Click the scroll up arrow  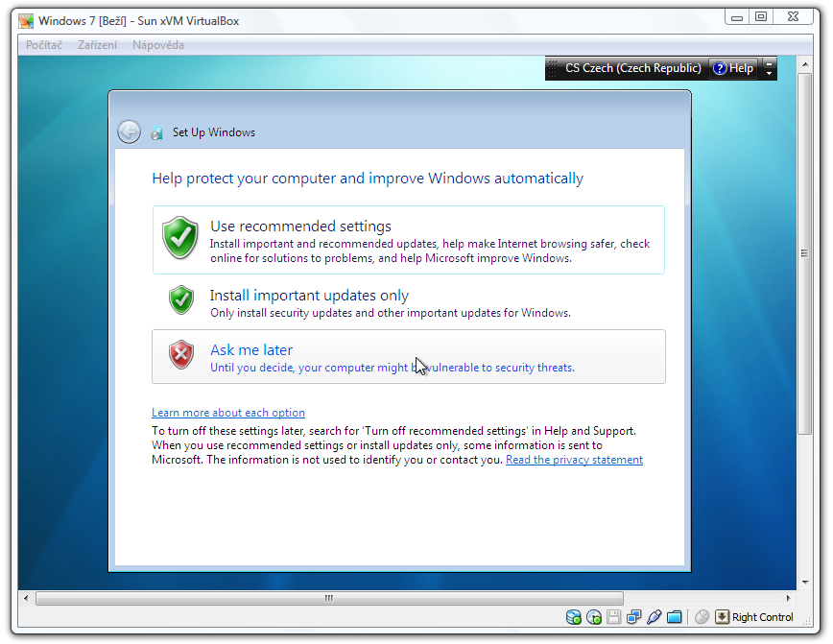click(x=805, y=64)
